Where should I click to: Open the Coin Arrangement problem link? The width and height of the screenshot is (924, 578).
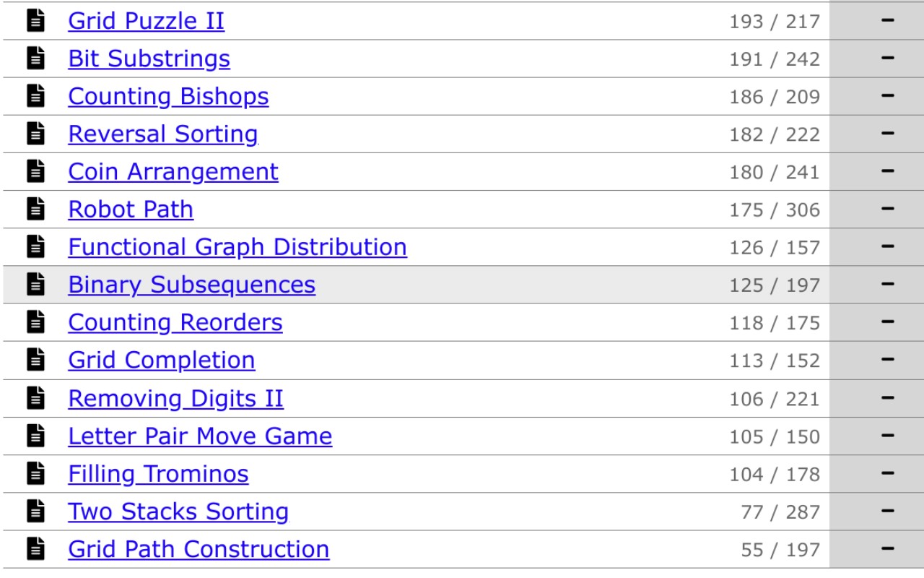[x=173, y=172]
